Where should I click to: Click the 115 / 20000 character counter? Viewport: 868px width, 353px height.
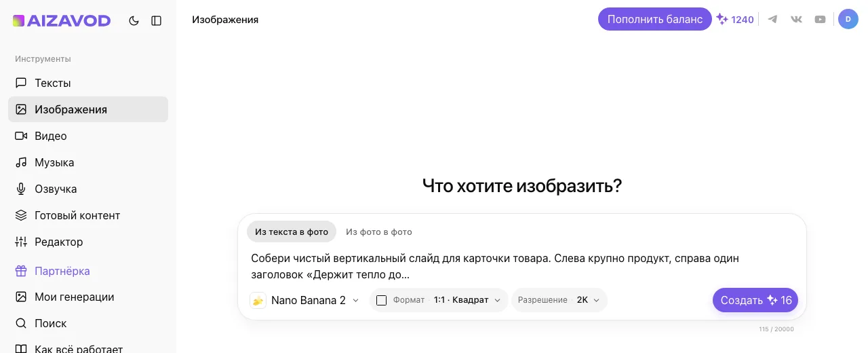(776, 329)
